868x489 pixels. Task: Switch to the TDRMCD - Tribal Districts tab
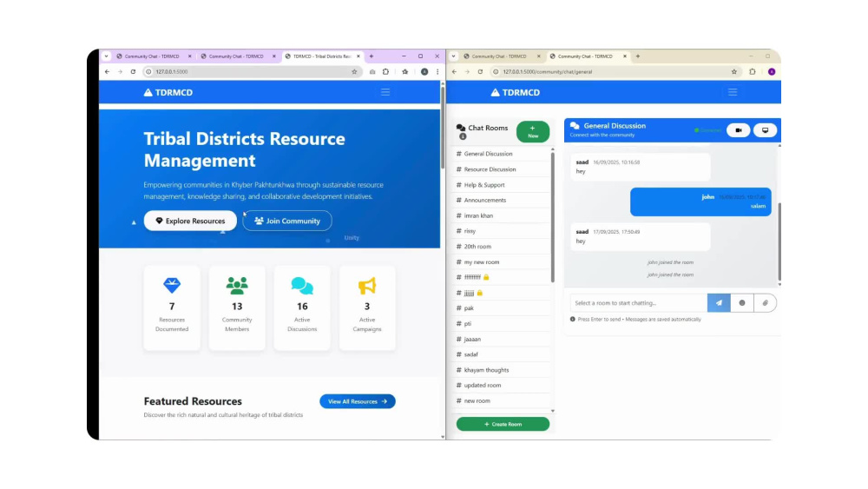[322, 56]
